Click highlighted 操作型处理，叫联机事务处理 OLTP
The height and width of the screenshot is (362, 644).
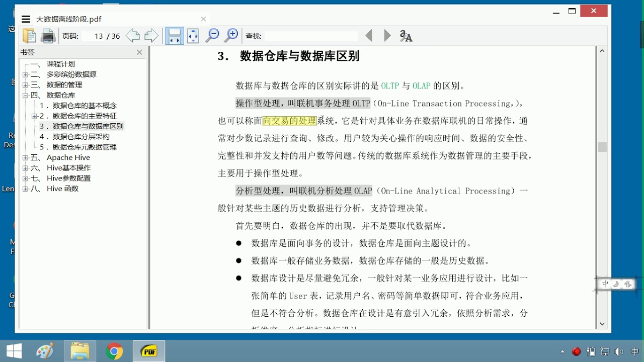pos(303,104)
